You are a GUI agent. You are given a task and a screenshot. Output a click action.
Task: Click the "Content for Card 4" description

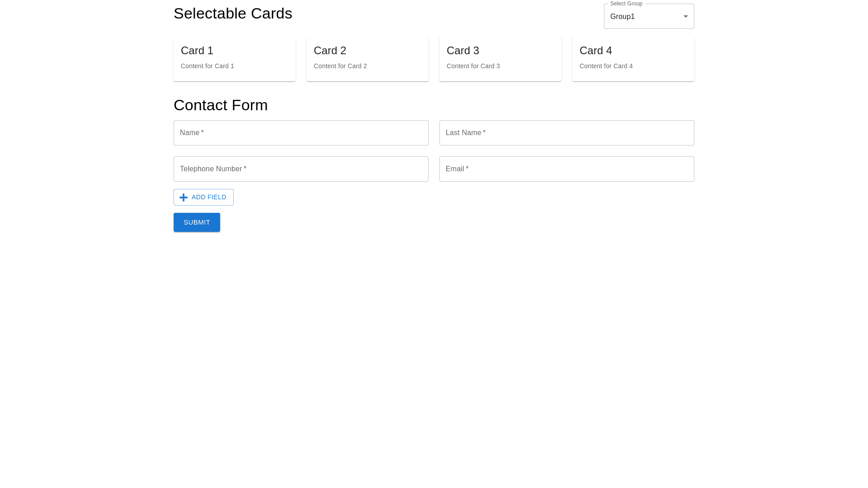(606, 66)
